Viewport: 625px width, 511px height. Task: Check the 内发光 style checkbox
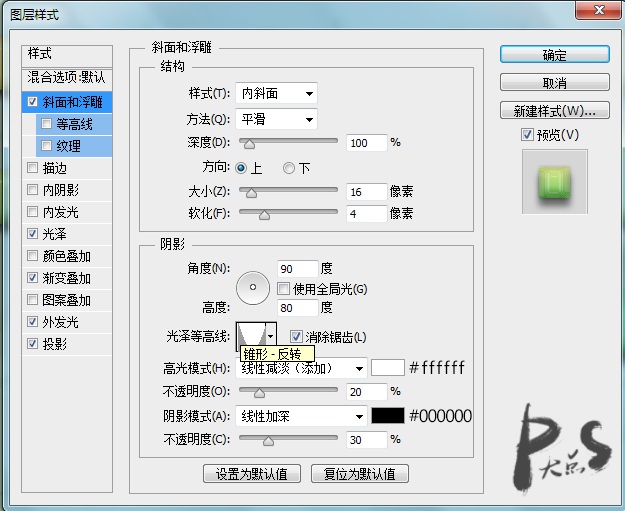32,212
